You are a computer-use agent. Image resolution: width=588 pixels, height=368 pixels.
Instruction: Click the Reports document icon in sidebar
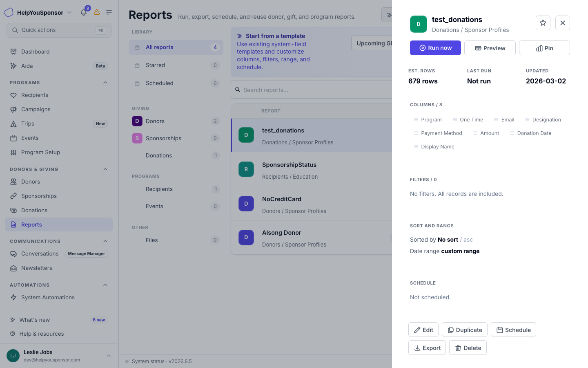pyautogui.click(x=13, y=224)
